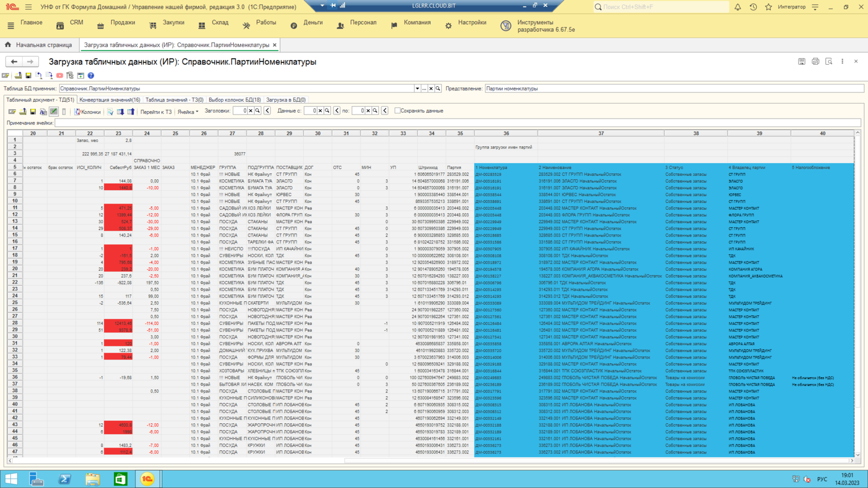The image size is (868, 488).
Task: Open the three-dot more actions menu
Action: tap(843, 61)
